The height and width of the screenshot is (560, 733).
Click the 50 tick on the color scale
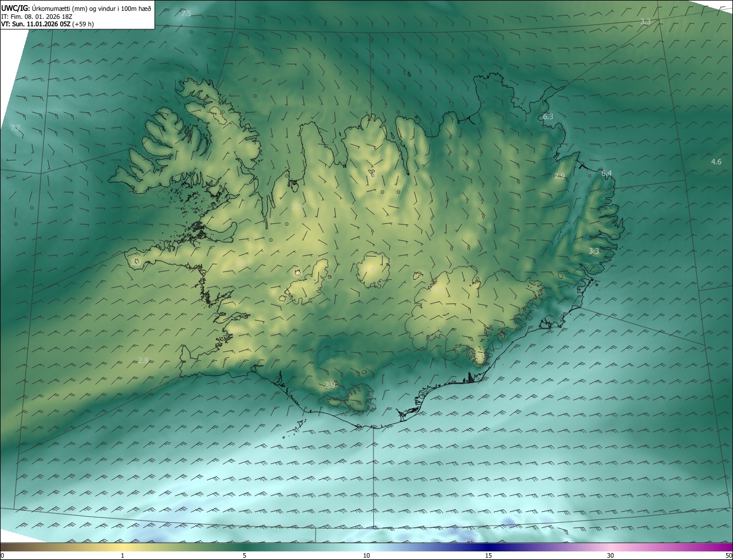tap(728, 555)
